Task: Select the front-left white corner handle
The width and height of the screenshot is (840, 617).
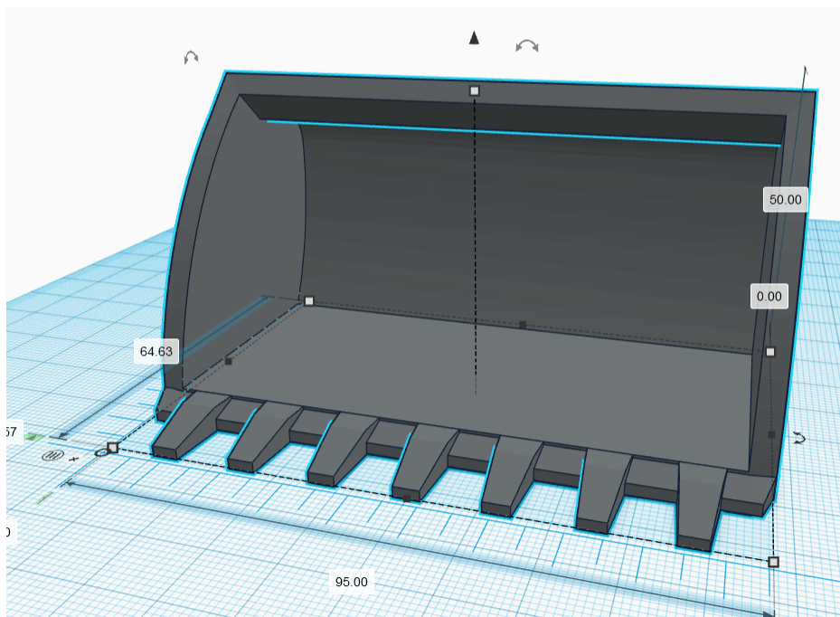Action: click(x=113, y=447)
